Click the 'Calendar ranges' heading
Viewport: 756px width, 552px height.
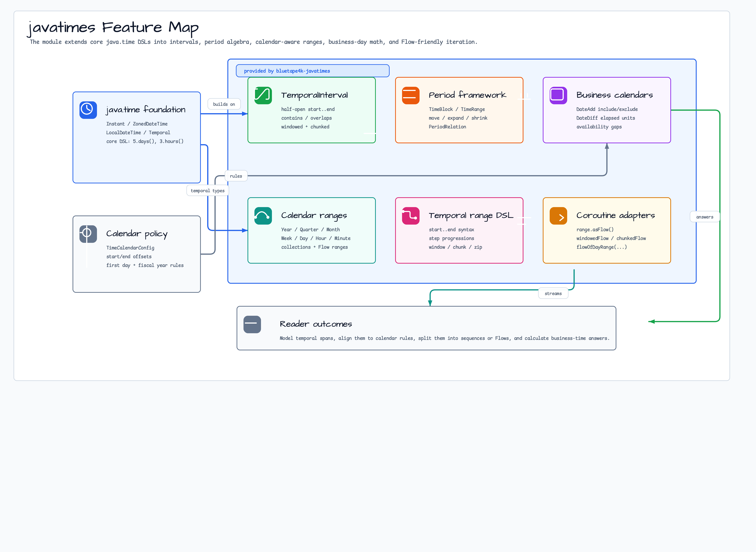tap(314, 215)
